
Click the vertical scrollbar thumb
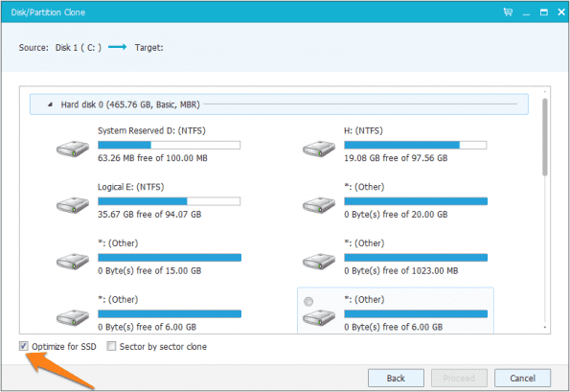pyautogui.click(x=544, y=137)
